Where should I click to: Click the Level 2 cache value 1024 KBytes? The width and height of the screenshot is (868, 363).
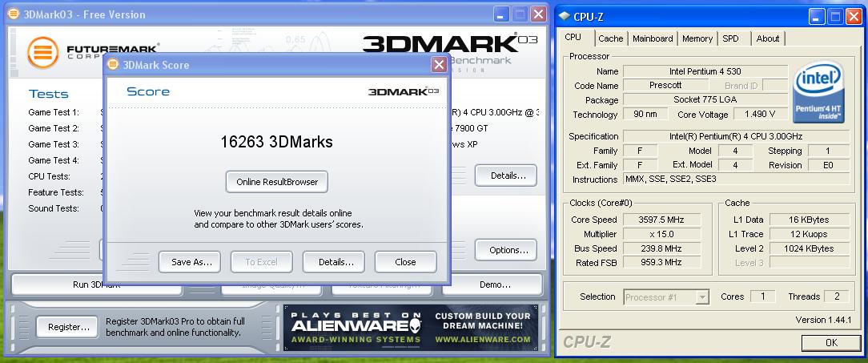809,248
